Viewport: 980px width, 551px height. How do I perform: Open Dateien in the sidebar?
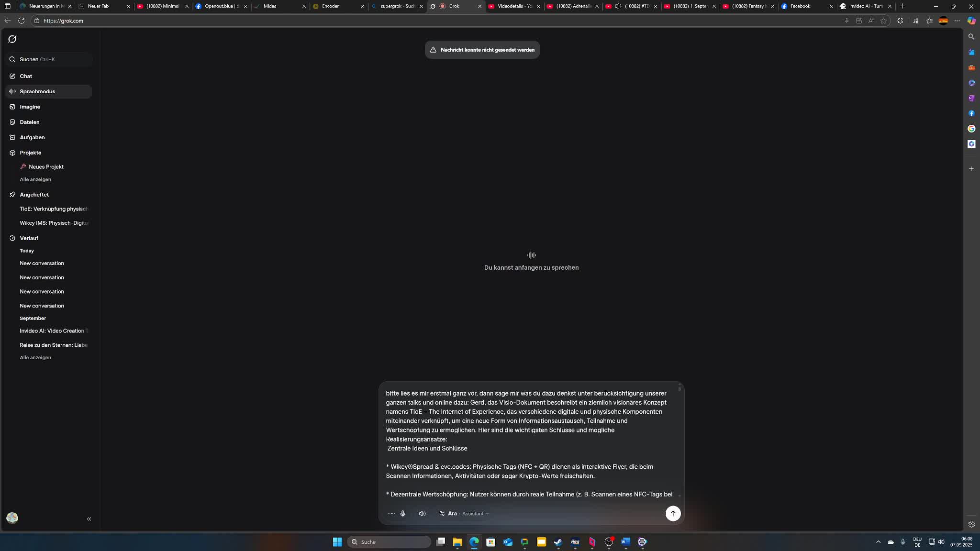click(29, 122)
